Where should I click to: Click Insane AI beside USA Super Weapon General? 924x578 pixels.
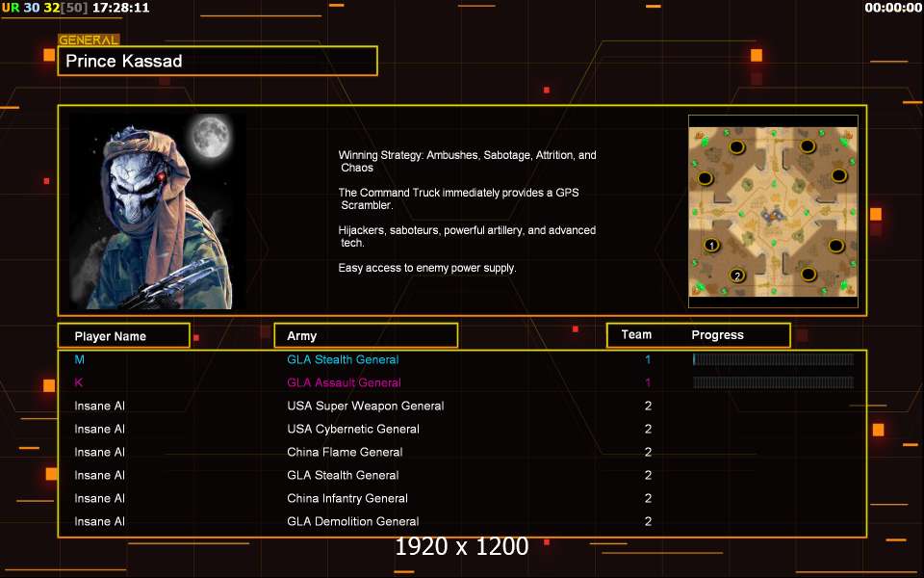(99, 406)
